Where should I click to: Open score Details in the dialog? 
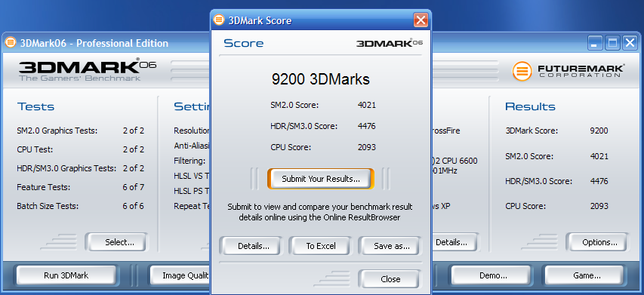254,246
